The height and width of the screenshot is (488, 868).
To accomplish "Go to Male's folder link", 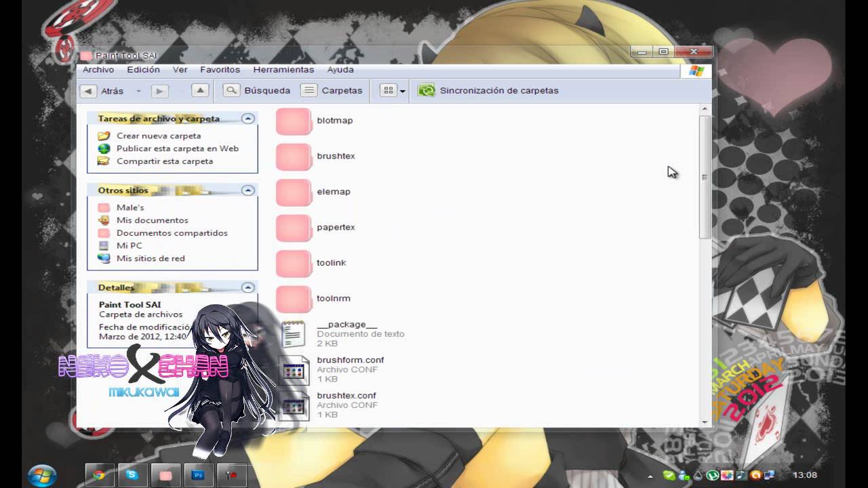I will pyautogui.click(x=130, y=207).
